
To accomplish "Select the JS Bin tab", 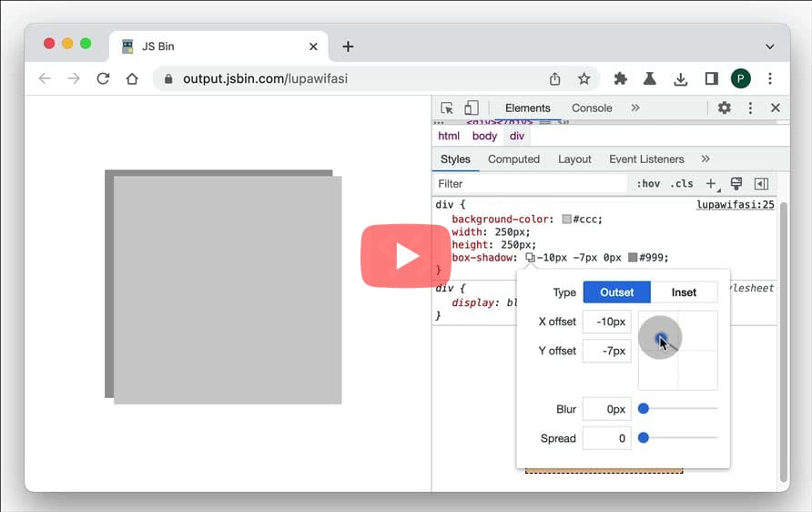I will (218, 46).
